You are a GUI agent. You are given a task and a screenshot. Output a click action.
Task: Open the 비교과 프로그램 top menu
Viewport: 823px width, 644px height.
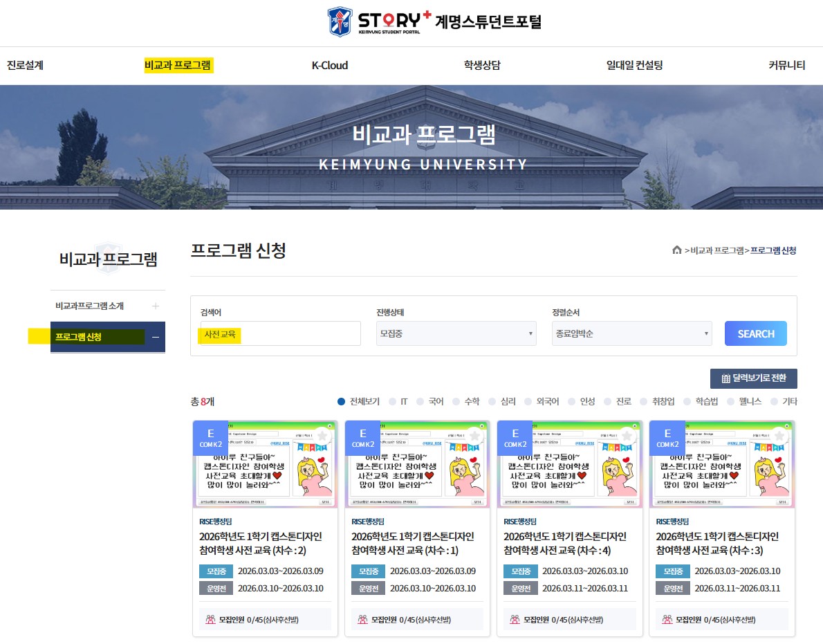tap(178, 66)
